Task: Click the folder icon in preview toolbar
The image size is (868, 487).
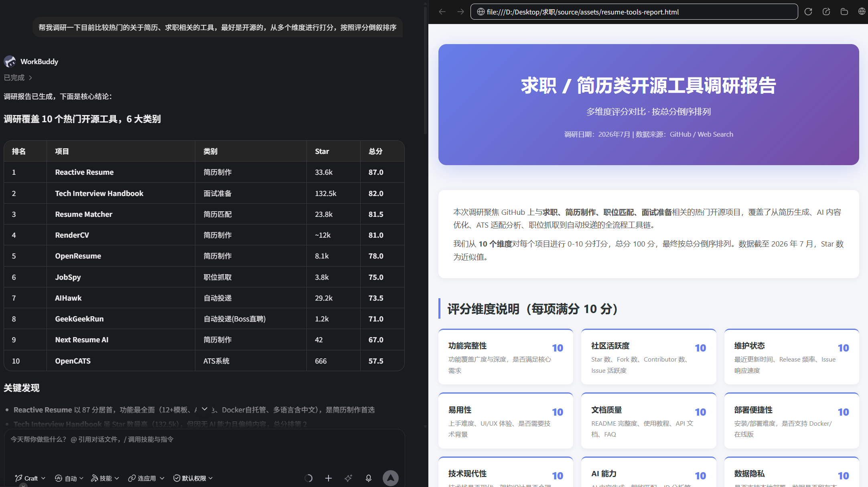Action: pos(844,12)
